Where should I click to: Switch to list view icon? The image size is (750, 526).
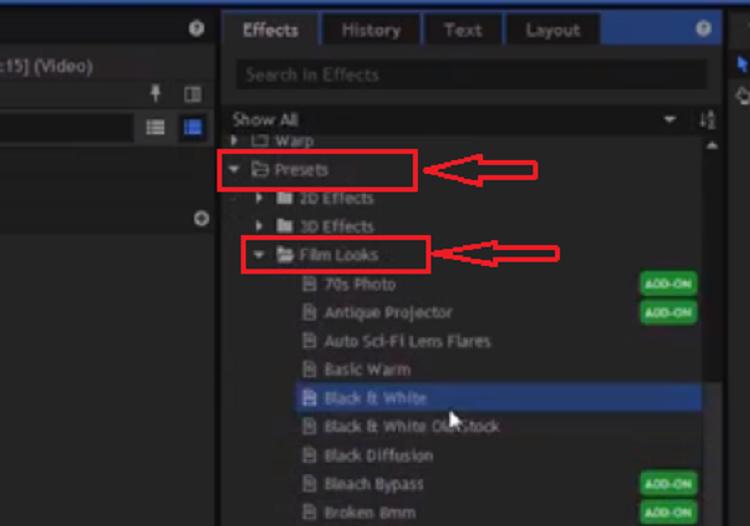point(155,127)
